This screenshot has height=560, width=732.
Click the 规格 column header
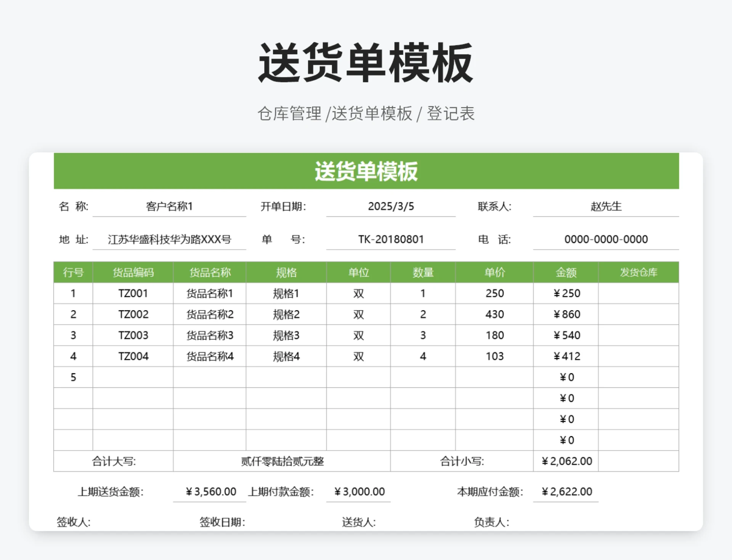pyautogui.click(x=286, y=272)
